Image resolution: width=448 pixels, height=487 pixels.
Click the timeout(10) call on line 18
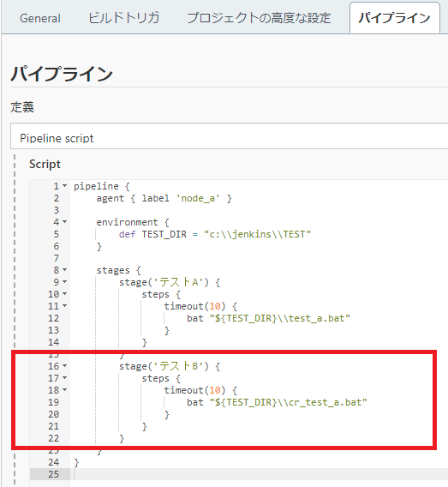click(x=194, y=390)
